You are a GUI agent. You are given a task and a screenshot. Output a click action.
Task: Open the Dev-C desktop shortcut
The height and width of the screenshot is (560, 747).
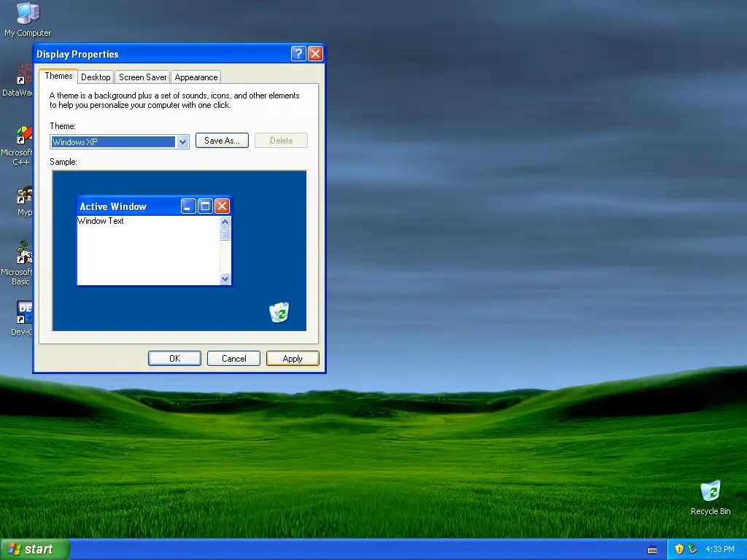tap(23, 318)
